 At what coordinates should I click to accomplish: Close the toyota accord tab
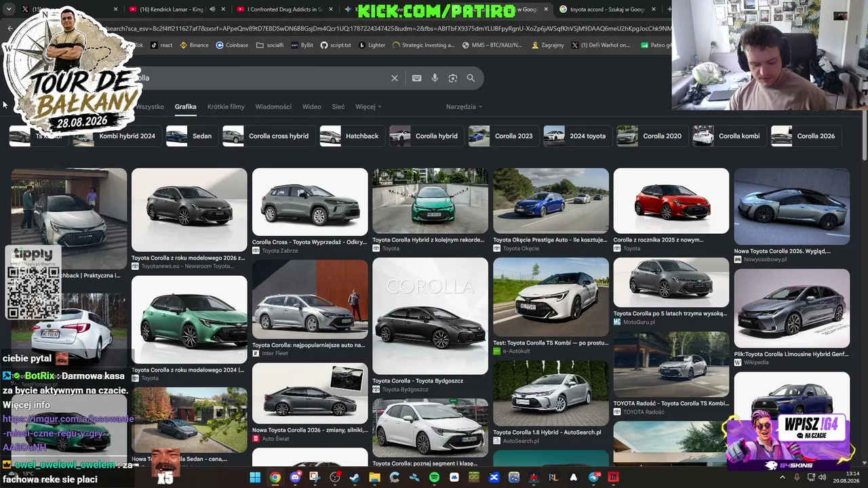(653, 9)
